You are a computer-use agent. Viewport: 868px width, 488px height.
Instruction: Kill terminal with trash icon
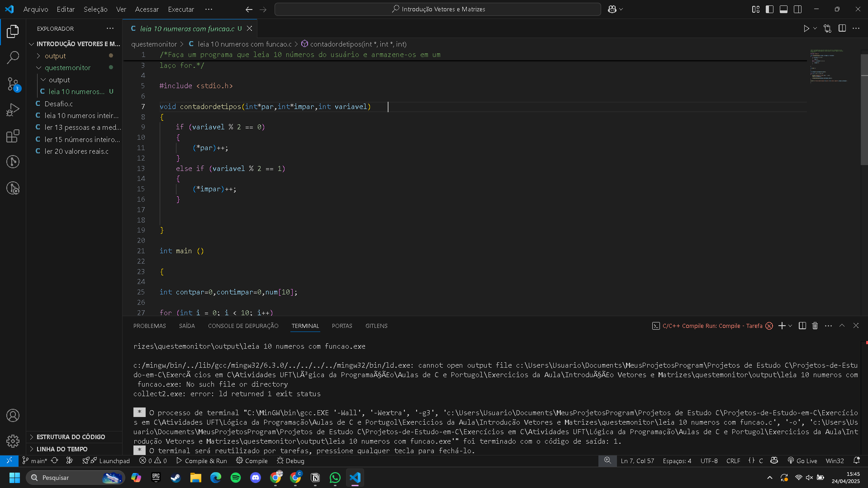815,326
